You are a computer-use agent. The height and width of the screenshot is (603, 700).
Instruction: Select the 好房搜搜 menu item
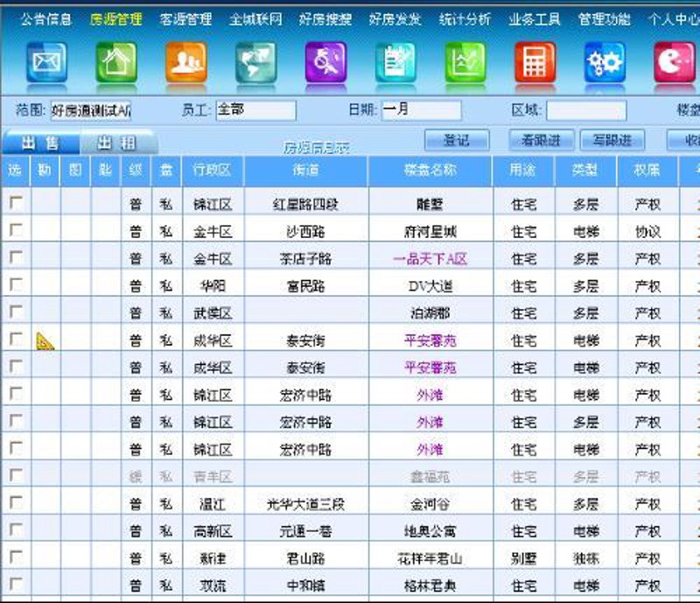325,19
